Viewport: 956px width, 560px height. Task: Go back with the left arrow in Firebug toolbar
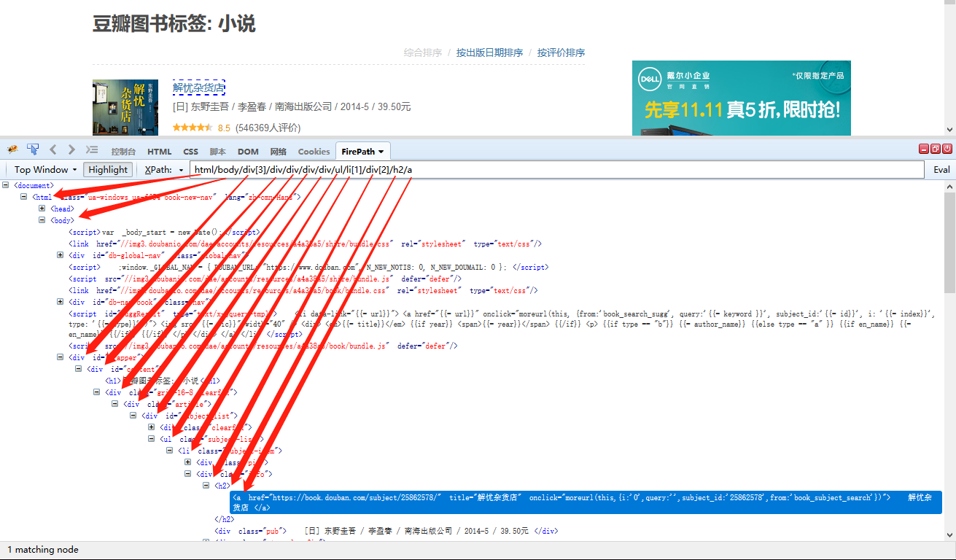click(53, 149)
